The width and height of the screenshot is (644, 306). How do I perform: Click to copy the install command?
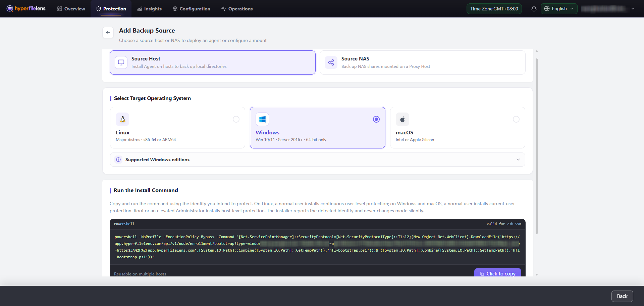pyautogui.click(x=498, y=273)
